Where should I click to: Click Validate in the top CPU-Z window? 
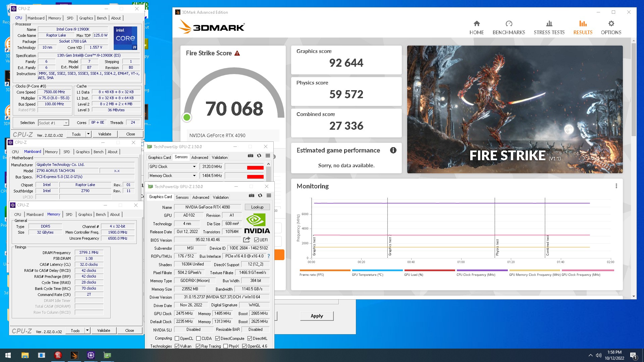coord(105,134)
